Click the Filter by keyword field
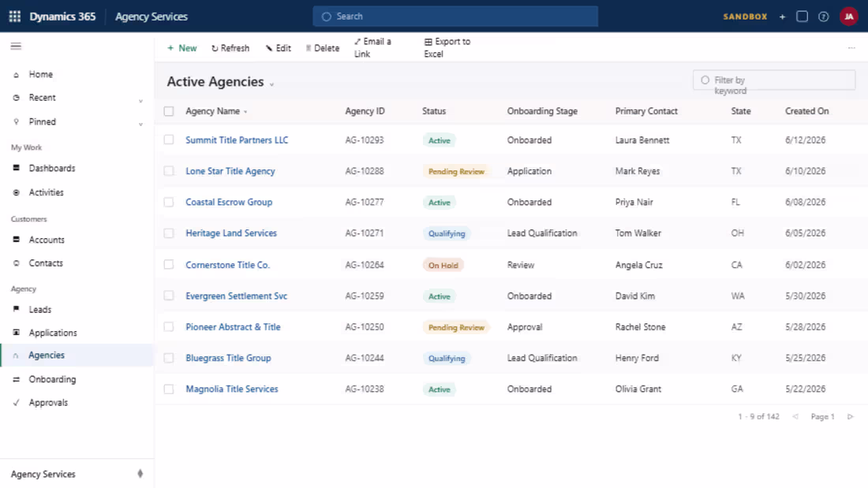This screenshot has height=488, width=868. click(774, 80)
